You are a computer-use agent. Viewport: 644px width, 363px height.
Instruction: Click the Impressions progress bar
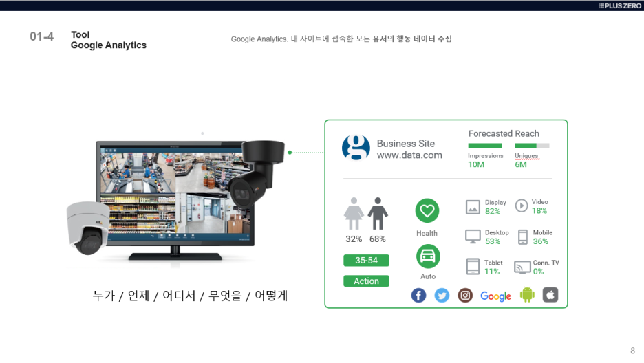tap(485, 146)
